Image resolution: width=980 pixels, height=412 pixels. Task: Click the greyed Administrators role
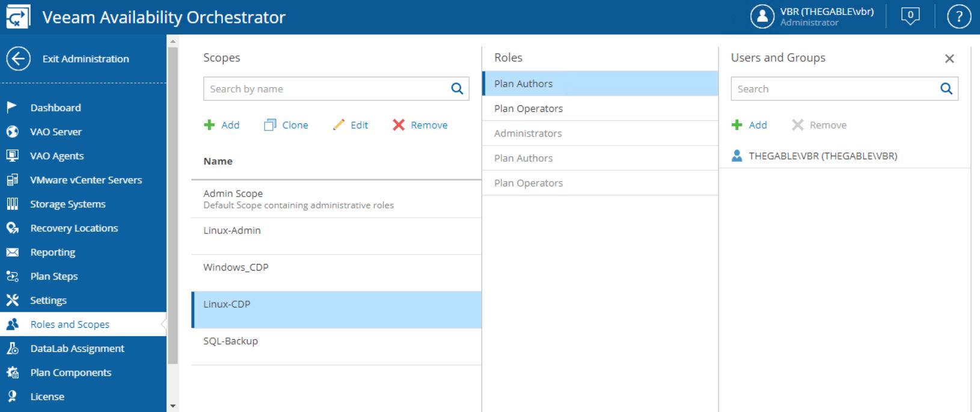click(x=600, y=134)
